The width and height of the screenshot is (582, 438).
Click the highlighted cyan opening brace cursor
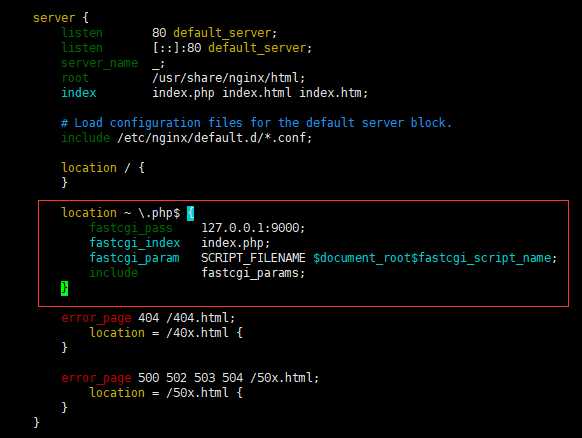click(x=190, y=213)
